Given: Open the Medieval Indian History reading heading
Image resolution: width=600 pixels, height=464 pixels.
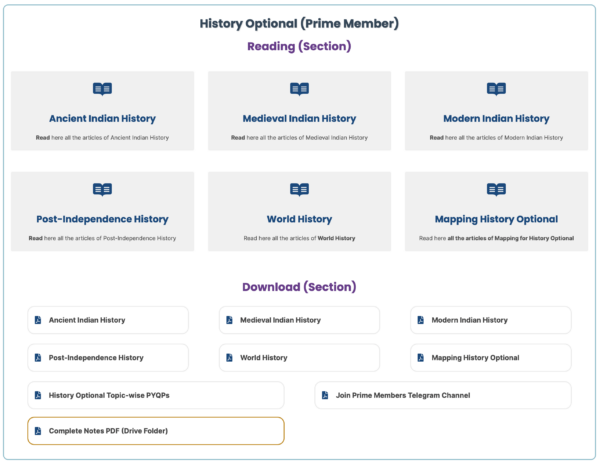Looking at the screenshot, I should [x=299, y=119].
